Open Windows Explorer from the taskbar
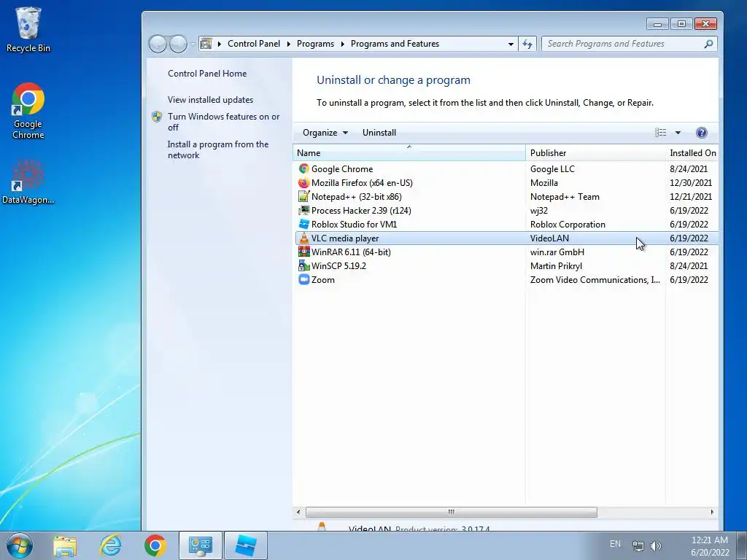747x560 pixels. click(x=65, y=545)
